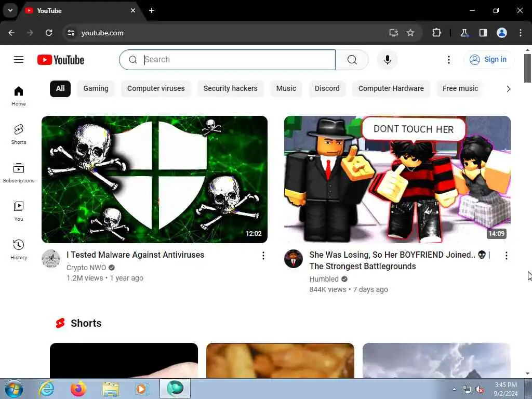The height and width of the screenshot is (399, 532).
Task: Open History in sidebar
Action: pos(19,249)
